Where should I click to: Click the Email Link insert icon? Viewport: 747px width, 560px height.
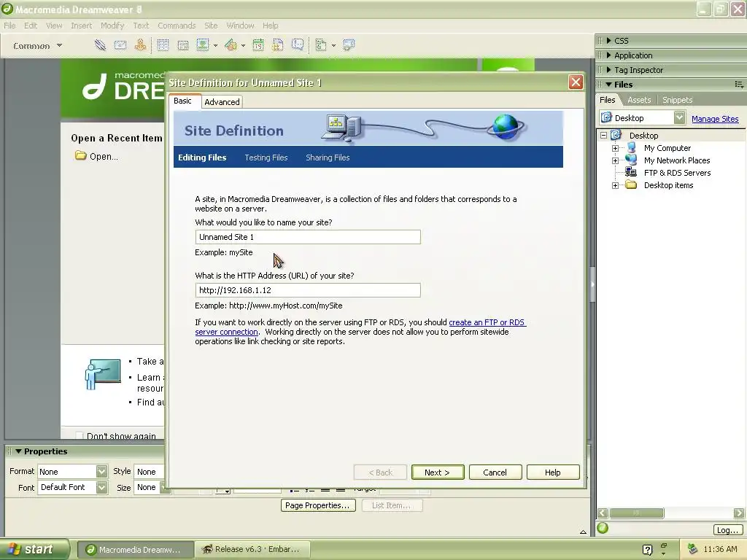point(120,45)
